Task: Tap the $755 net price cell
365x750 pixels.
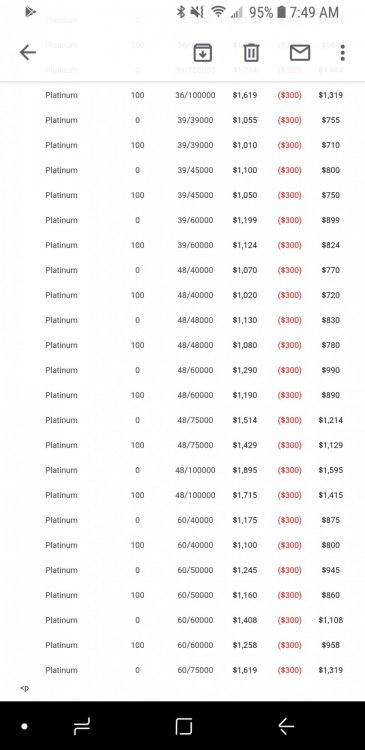Action: tap(331, 120)
